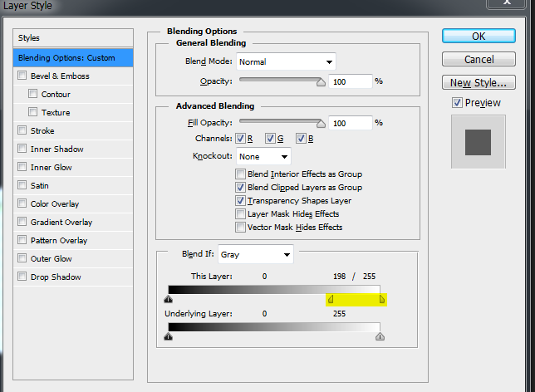Click Underlying Layer white point handle

point(380,336)
